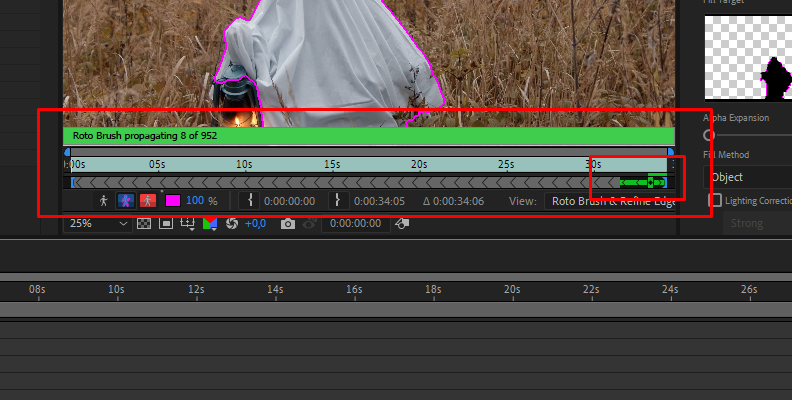Click the Fill Target preview thumbnail
Screen dimensions: 792x400
(748, 58)
